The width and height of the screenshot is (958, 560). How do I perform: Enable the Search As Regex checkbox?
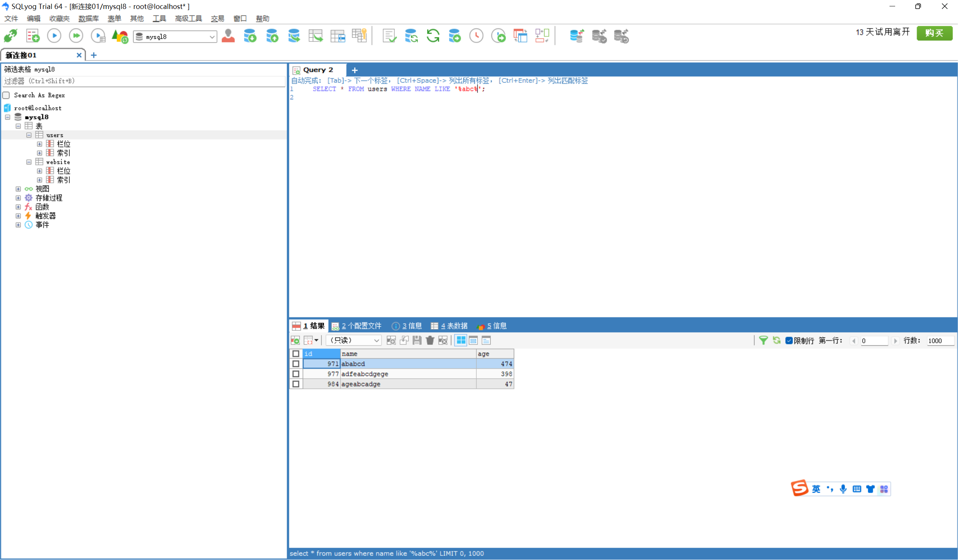coord(6,95)
